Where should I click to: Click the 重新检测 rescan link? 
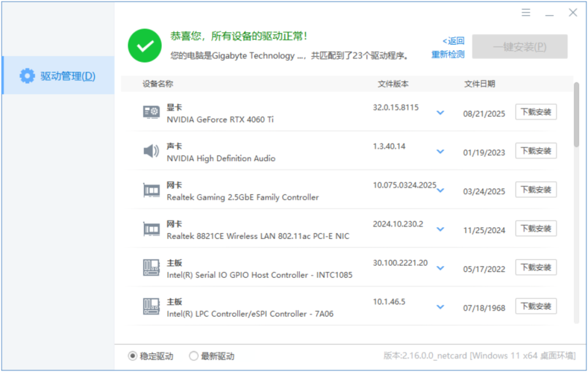pos(448,55)
